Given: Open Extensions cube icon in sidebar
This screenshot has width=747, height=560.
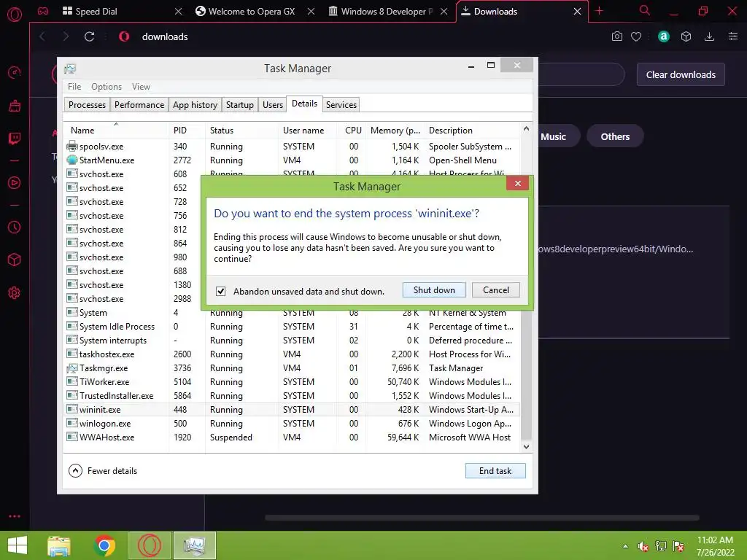Looking at the screenshot, I should coord(15,260).
